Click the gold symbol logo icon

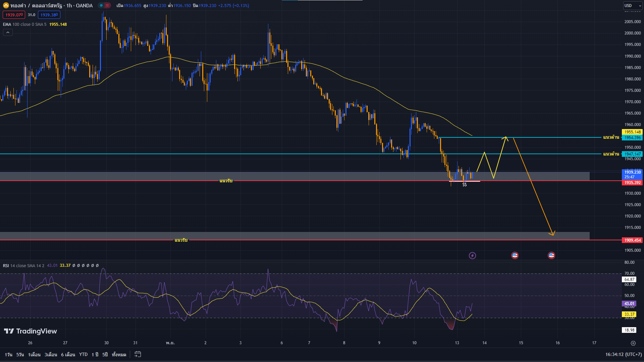pos(6,5)
